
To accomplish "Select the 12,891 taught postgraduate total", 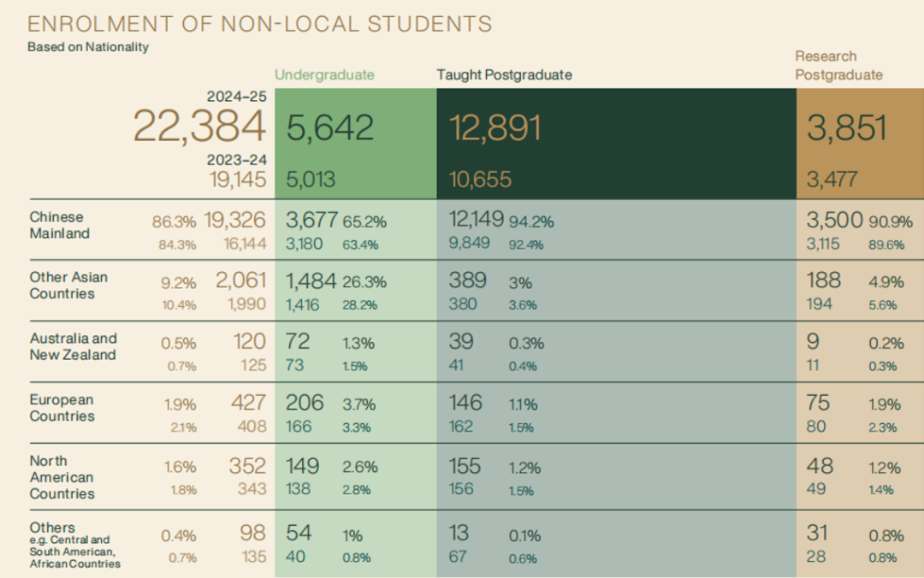I will 495,128.
